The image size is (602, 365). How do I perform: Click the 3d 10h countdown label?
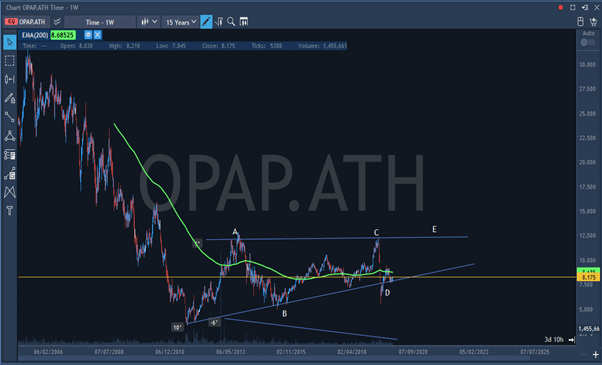click(554, 340)
